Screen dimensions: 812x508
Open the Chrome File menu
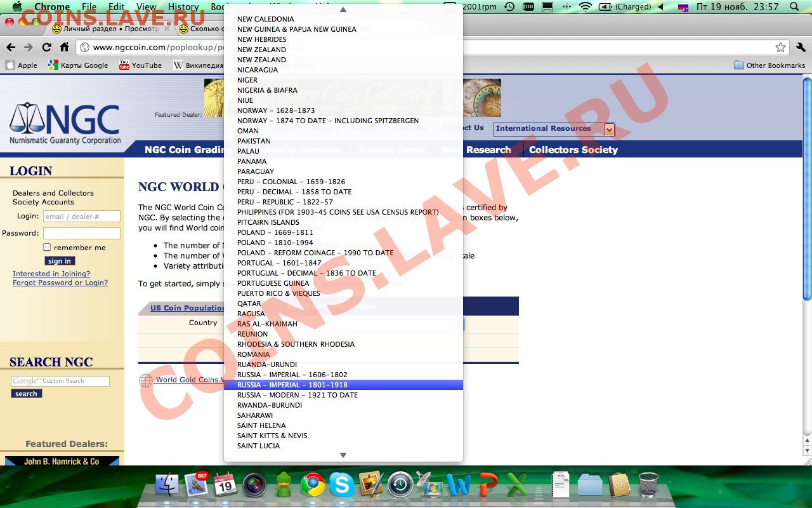coord(89,7)
